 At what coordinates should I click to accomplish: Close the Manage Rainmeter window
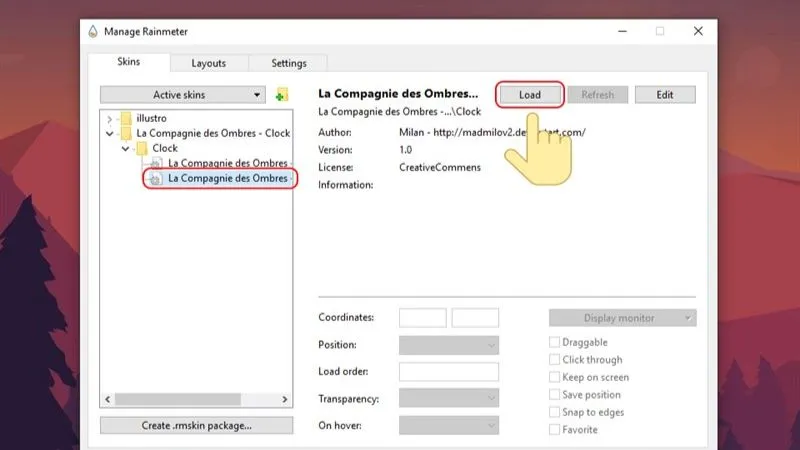698,32
